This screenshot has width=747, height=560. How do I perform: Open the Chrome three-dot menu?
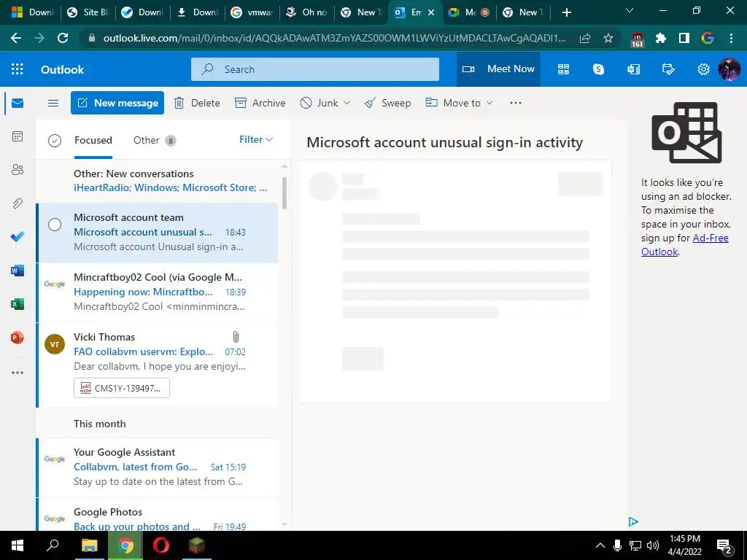click(x=731, y=38)
